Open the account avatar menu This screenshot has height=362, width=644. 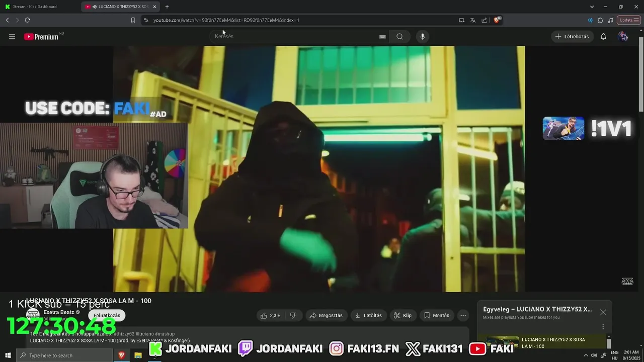click(623, 36)
